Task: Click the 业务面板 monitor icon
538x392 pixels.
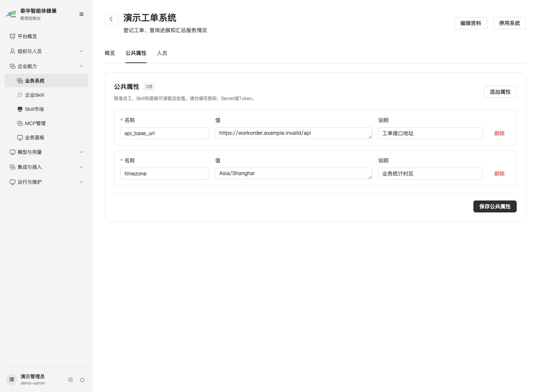Action: click(20, 137)
